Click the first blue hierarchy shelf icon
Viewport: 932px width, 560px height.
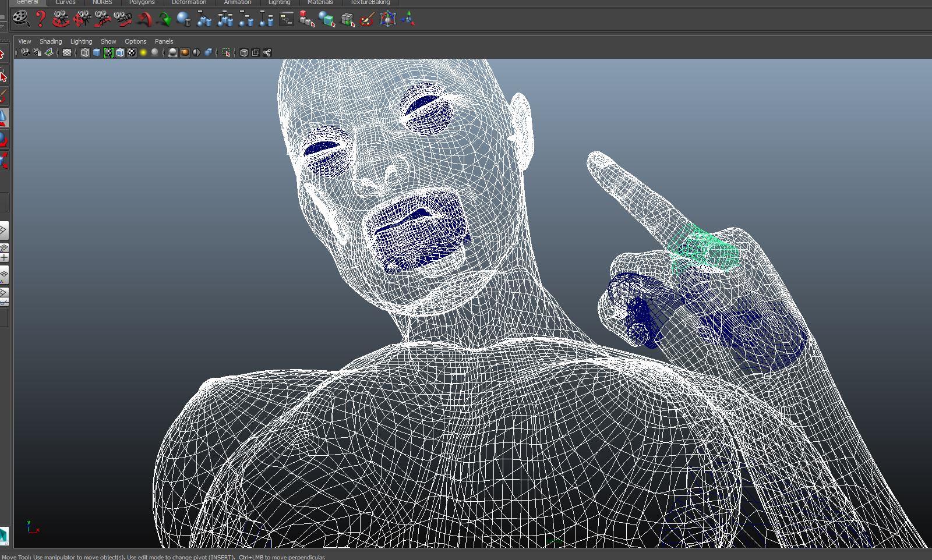click(x=204, y=19)
